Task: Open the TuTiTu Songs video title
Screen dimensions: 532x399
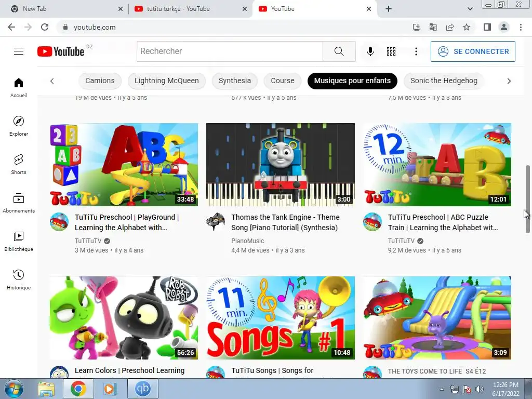Action: coord(272,370)
